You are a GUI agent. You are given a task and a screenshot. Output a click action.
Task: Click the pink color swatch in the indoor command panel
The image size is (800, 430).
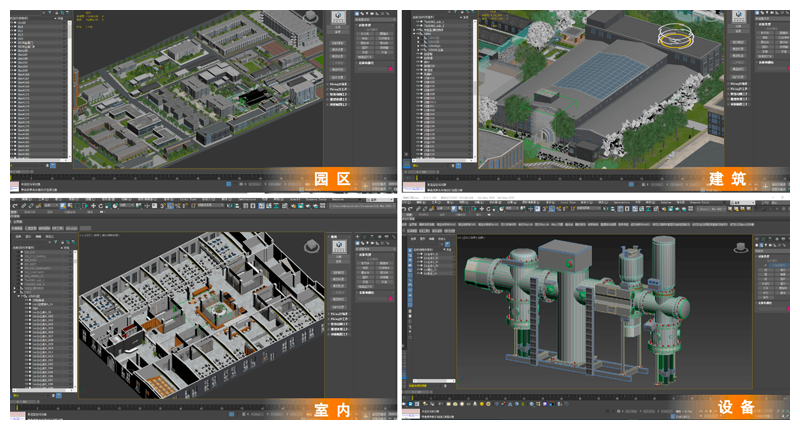click(x=390, y=298)
